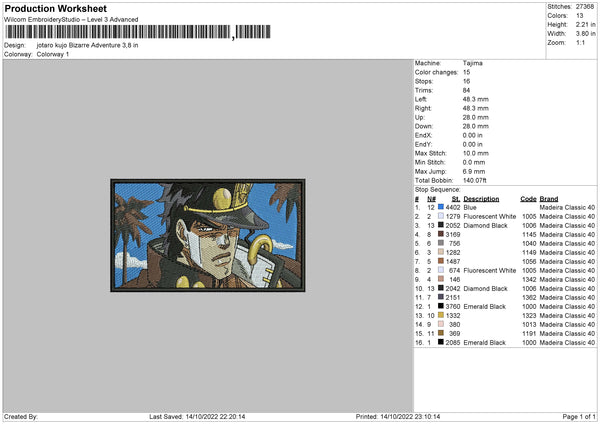600x424 pixels.
Task: Select the "EndX:" label
Action: coord(423,135)
